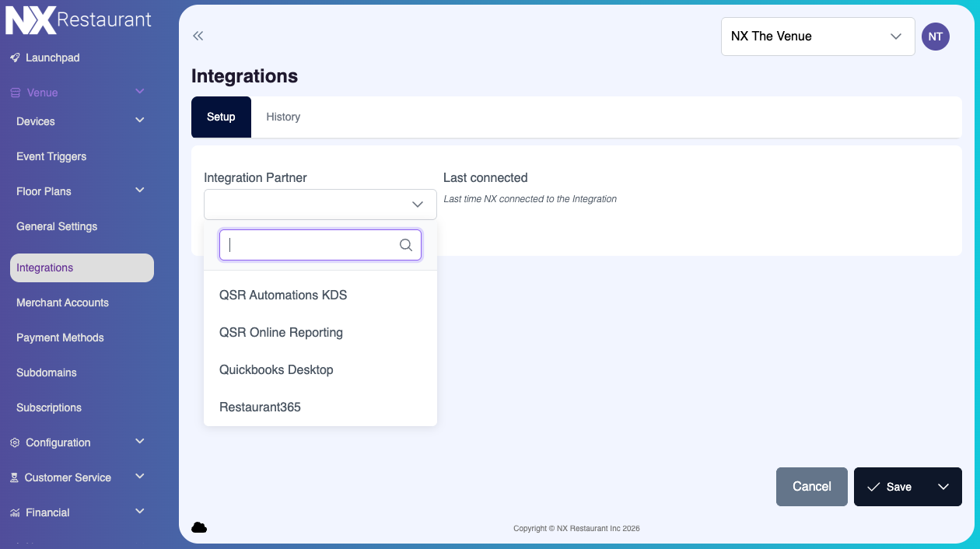Open the NX The Venue selector
This screenshot has width=980, height=549.
tap(817, 36)
